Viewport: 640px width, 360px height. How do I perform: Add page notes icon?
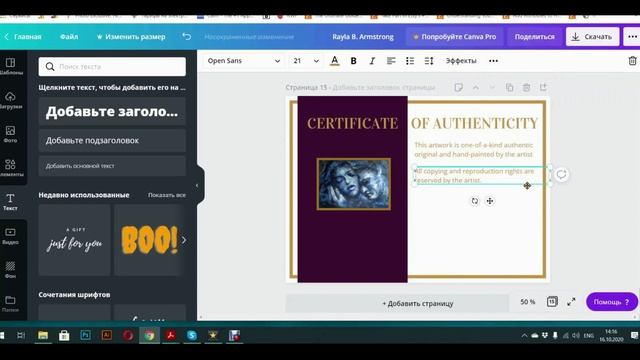tap(458, 87)
